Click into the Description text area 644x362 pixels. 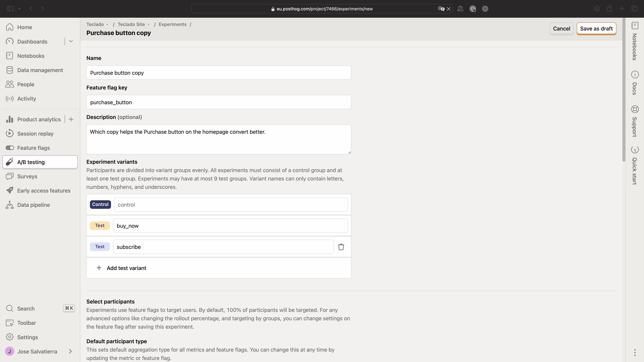(219, 139)
